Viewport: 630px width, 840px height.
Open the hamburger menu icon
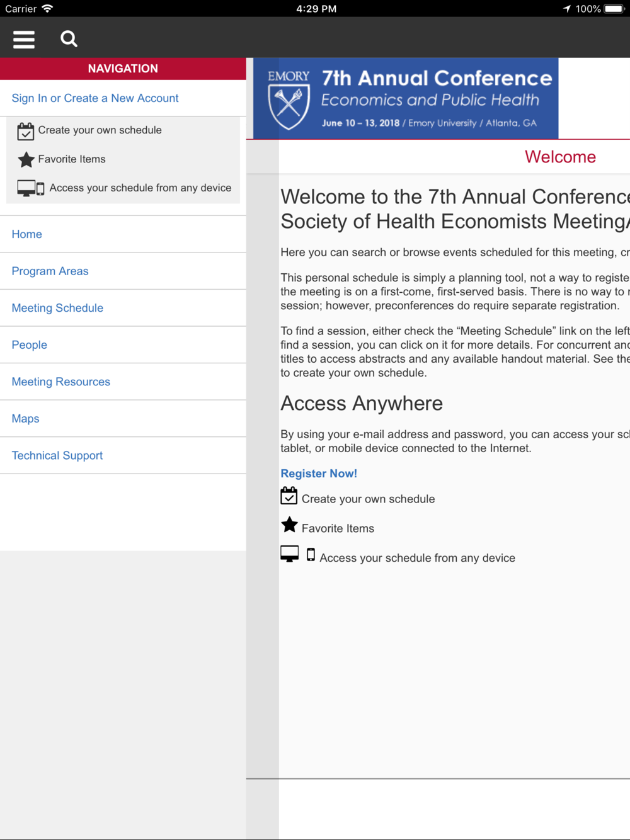(24, 39)
